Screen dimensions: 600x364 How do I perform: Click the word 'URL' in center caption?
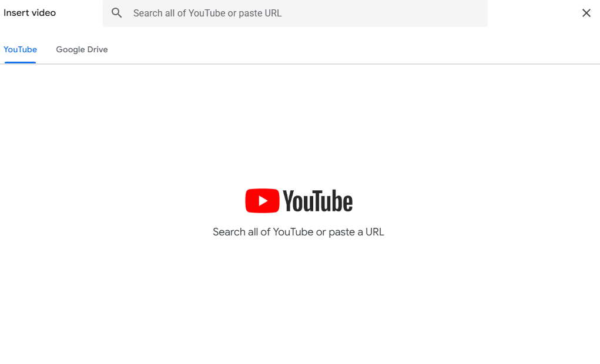pyautogui.click(x=374, y=232)
